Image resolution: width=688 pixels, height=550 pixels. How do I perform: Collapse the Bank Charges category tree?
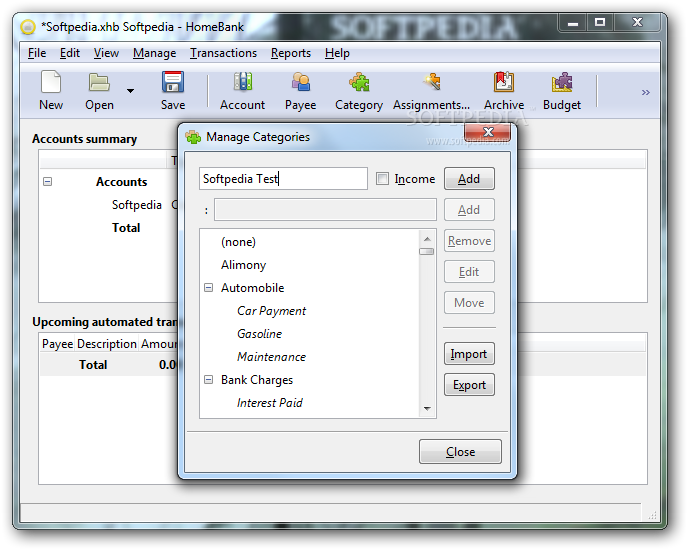point(208,380)
